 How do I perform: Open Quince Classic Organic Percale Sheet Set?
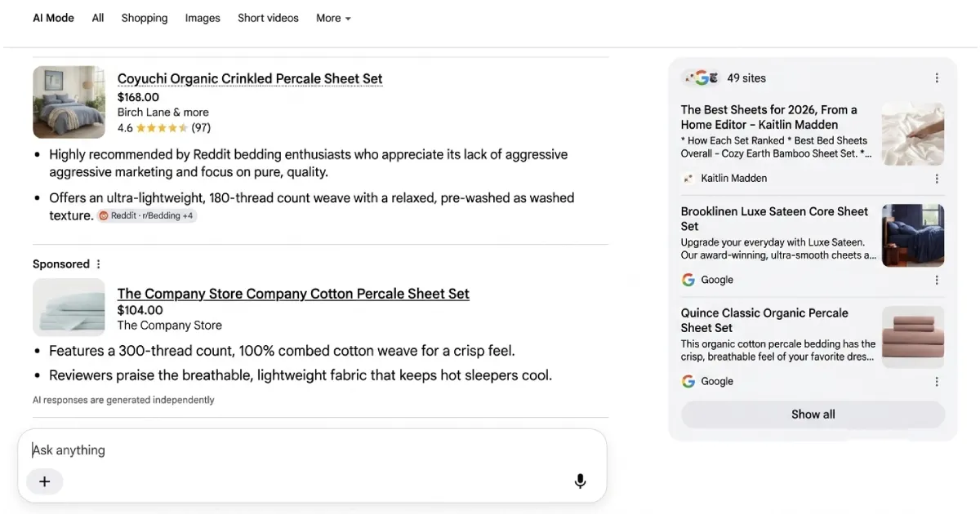(x=764, y=320)
